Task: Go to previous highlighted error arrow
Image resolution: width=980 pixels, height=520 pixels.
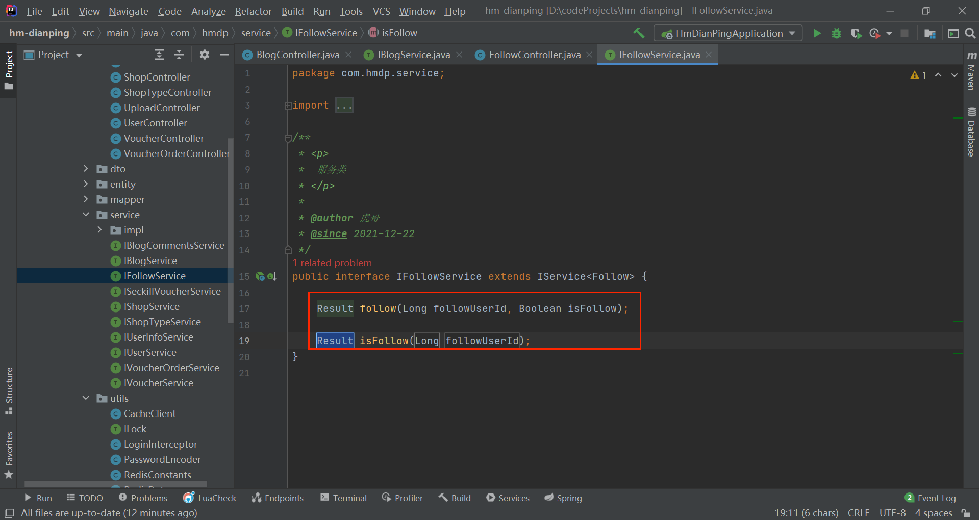Action: 938,75
